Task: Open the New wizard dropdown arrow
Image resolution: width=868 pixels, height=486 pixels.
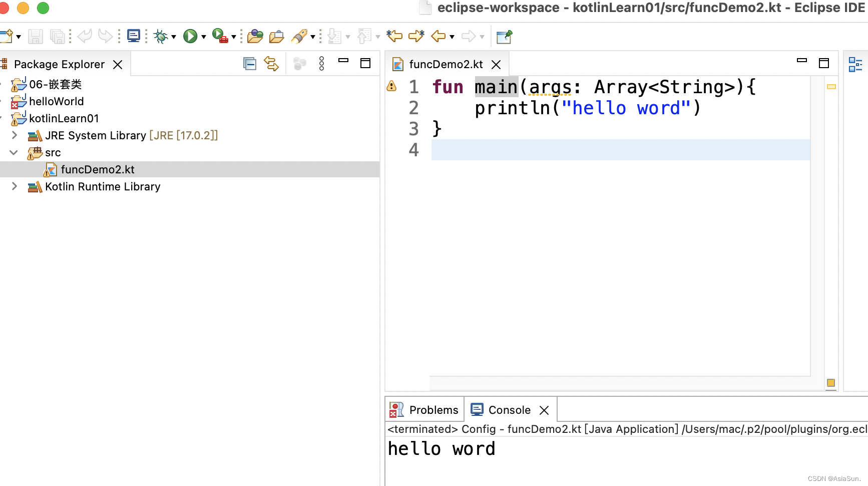Action: click(19, 37)
